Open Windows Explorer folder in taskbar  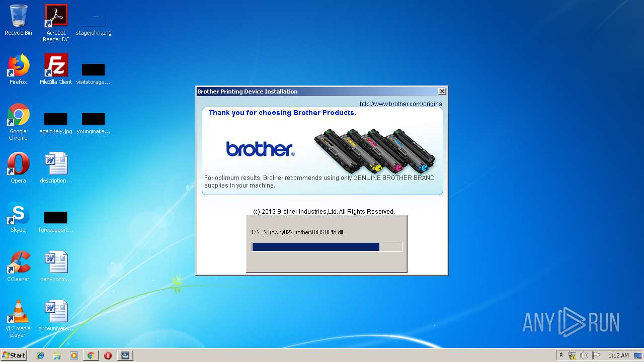(x=57, y=355)
